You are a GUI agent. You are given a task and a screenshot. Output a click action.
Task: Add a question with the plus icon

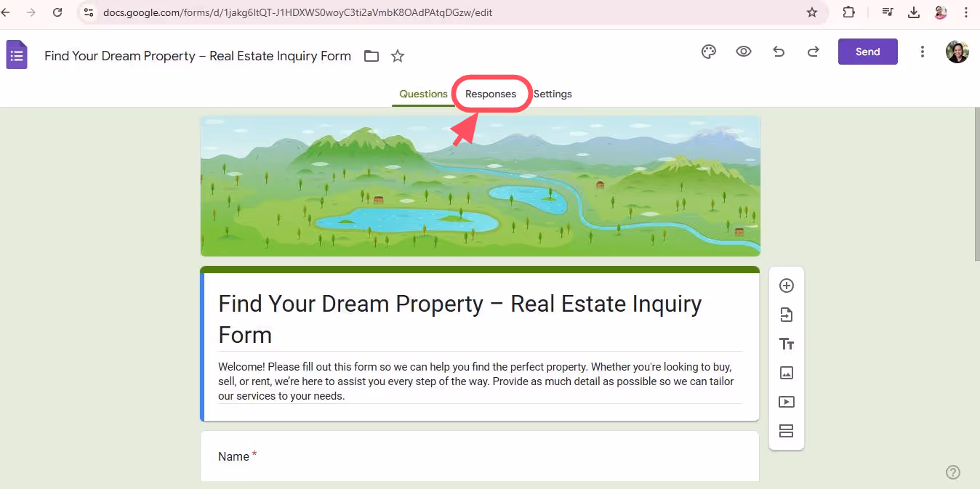pos(786,286)
